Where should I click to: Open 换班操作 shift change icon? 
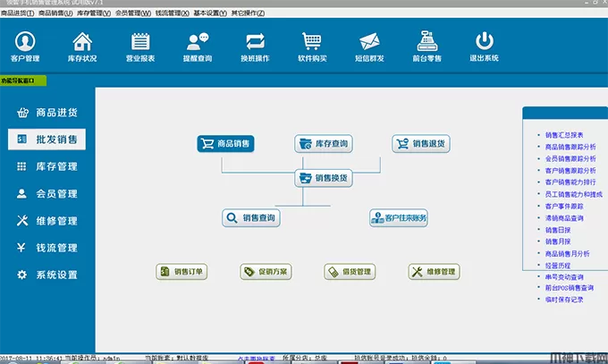click(x=255, y=47)
